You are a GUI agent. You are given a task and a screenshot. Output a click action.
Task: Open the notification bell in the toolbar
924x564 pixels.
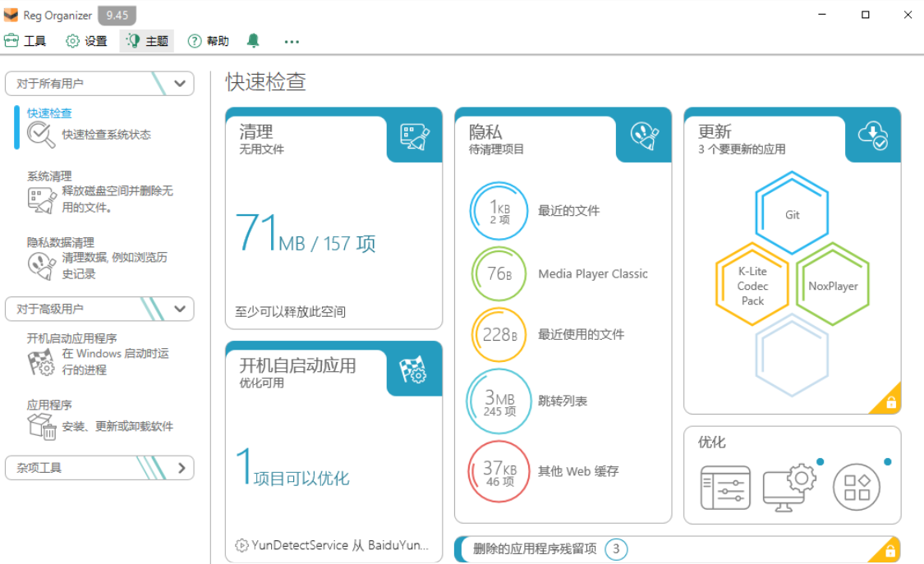[x=253, y=40]
